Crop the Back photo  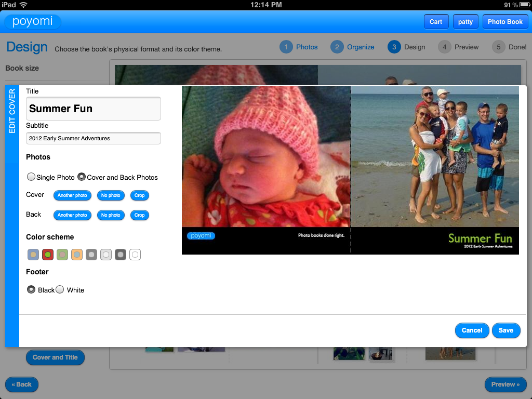[139, 215]
